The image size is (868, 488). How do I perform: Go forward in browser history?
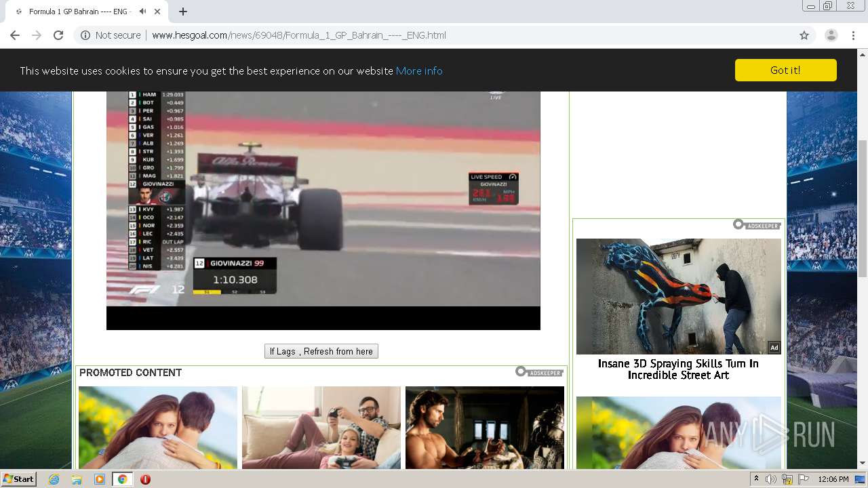(37, 35)
